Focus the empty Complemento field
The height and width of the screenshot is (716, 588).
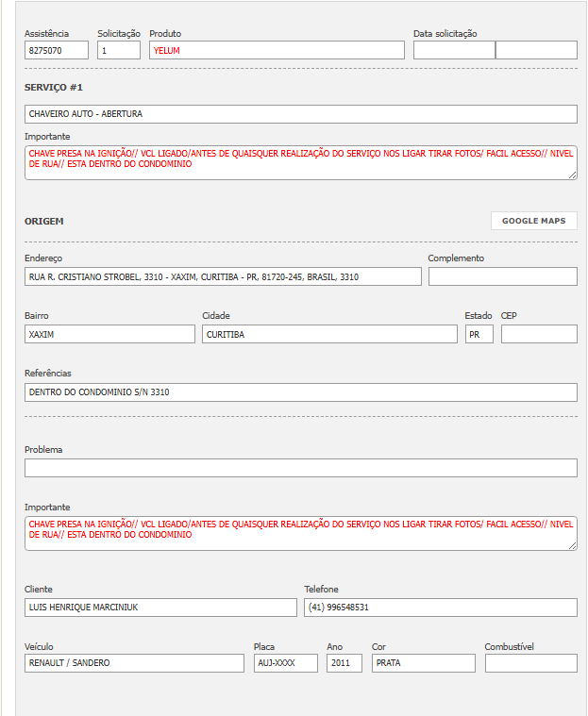[502, 277]
